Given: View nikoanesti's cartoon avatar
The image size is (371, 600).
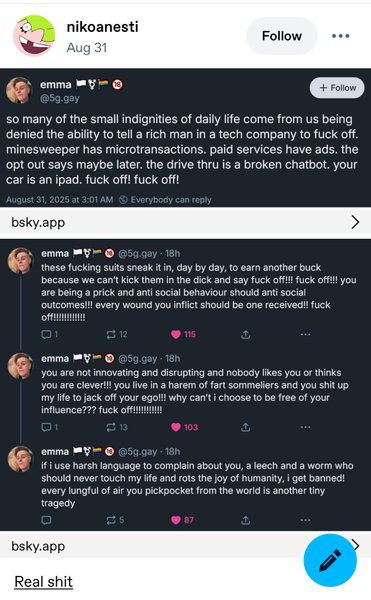Looking at the screenshot, I should tap(34, 36).
